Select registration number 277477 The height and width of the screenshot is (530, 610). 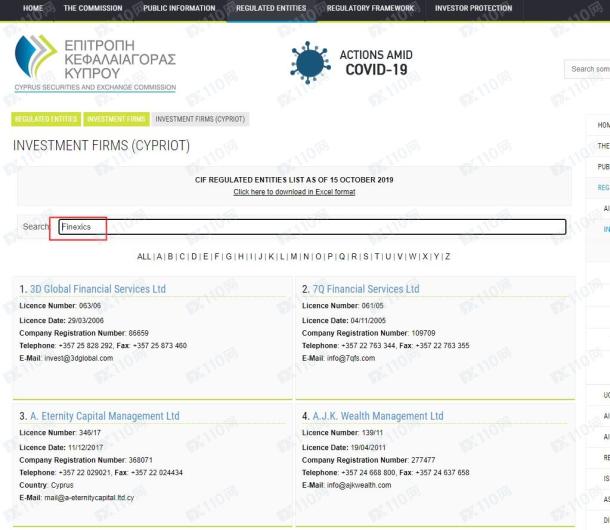point(423,460)
